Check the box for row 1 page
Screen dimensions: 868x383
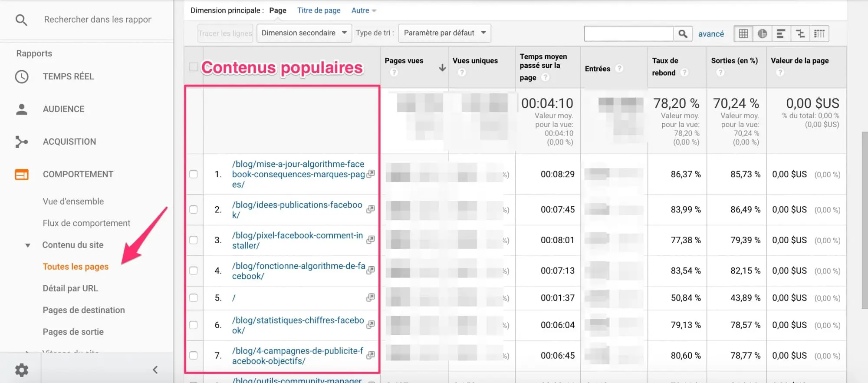coord(194,174)
